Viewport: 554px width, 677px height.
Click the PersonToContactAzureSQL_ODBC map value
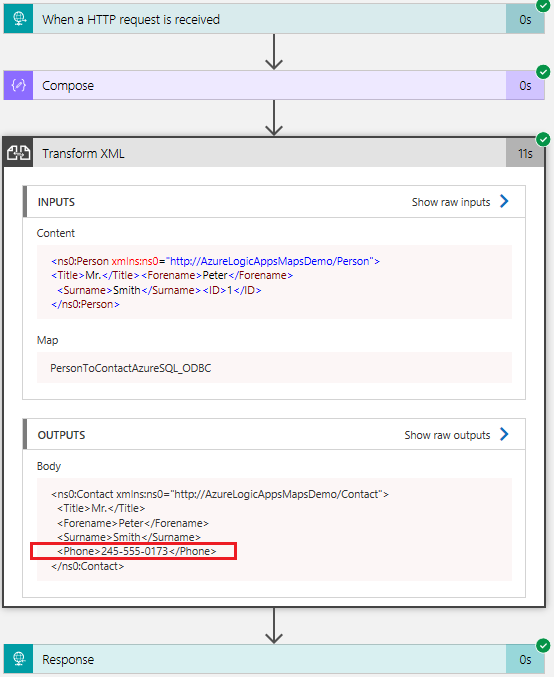(x=130, y=368)
